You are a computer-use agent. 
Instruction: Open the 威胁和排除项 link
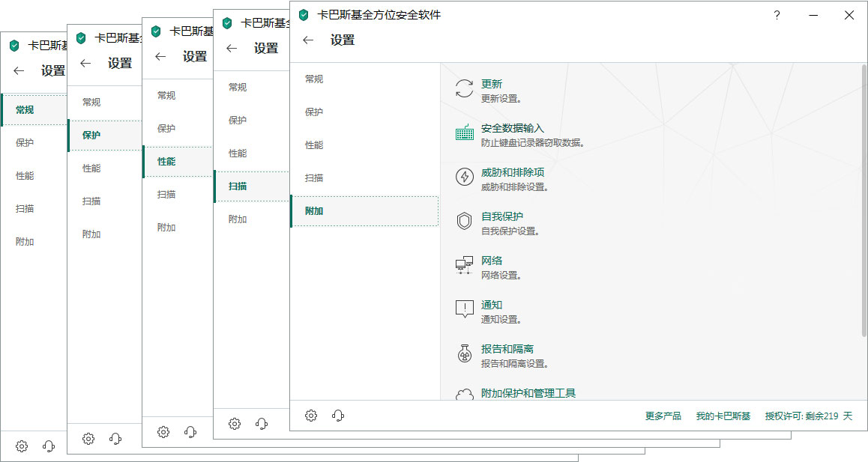click(513, 173)
